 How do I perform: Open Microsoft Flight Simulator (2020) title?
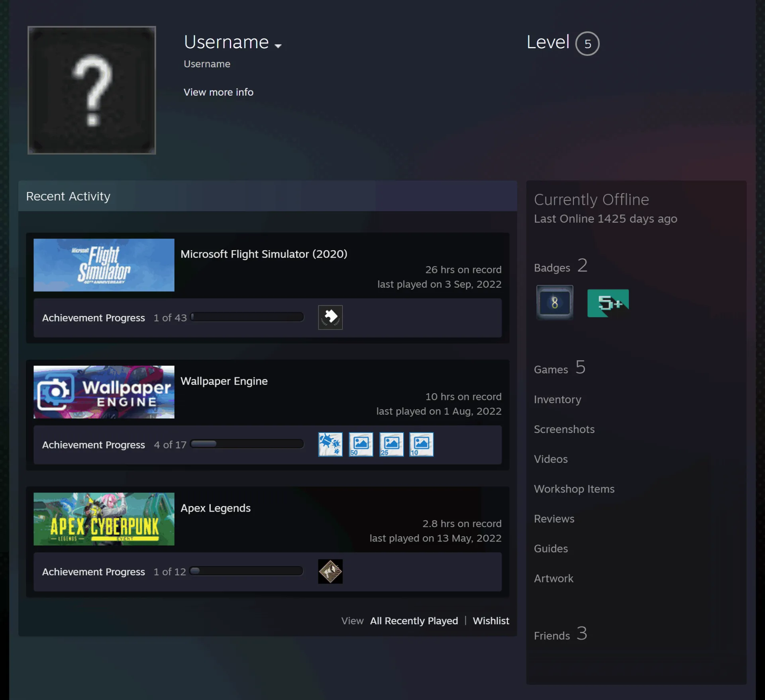[x=264, y=254]
